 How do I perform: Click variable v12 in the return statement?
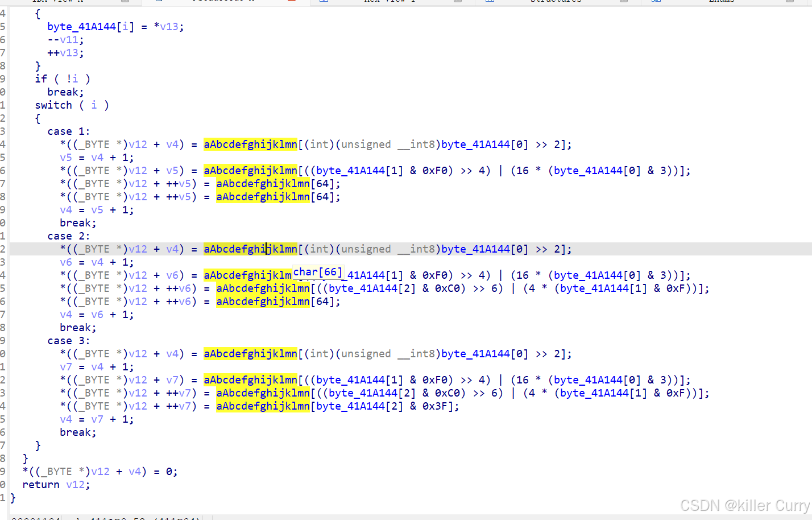75,484
